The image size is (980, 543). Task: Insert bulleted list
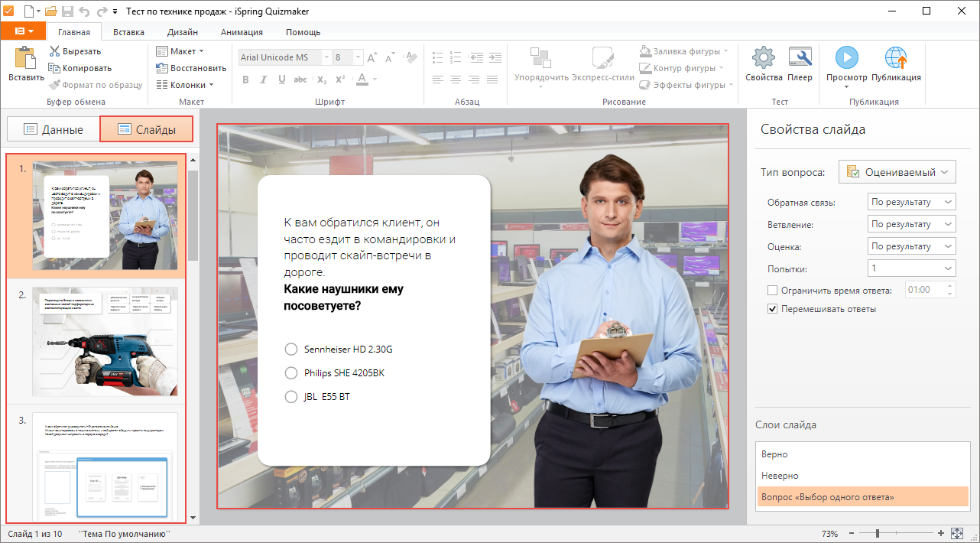tap(438, 57)
